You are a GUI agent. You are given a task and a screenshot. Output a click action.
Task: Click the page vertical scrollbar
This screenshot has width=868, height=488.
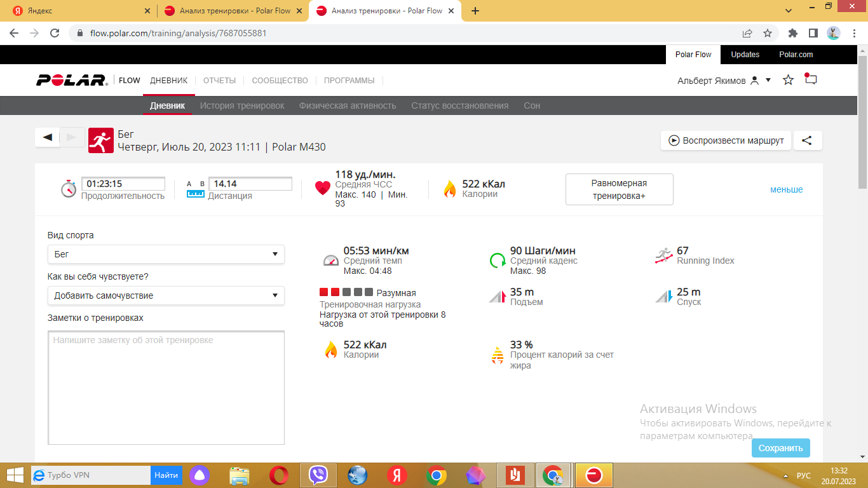(x=862, y=121)
